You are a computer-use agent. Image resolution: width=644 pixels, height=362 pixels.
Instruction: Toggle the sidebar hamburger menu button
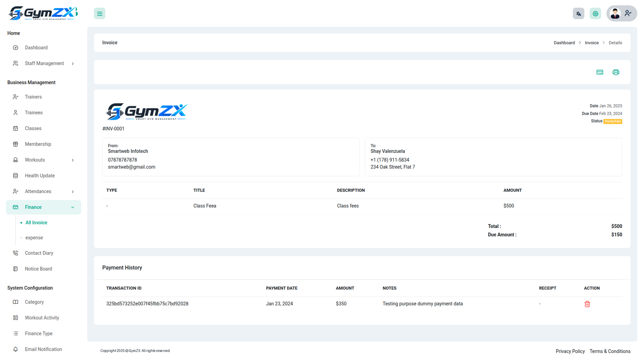(99, 14)
